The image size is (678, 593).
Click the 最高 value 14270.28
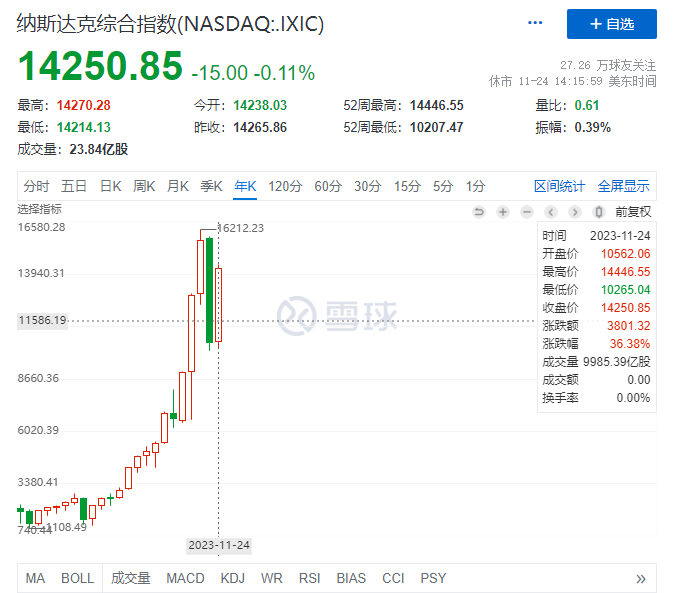[x=83, y=106]
